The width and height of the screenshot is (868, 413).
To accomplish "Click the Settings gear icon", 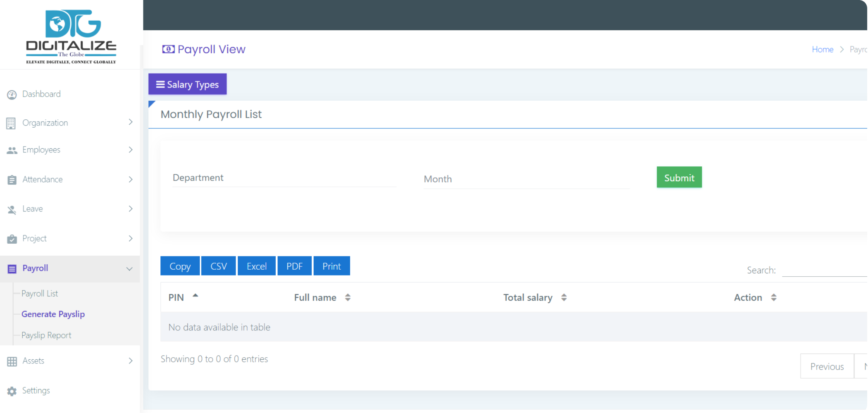I will pos(12,391).
